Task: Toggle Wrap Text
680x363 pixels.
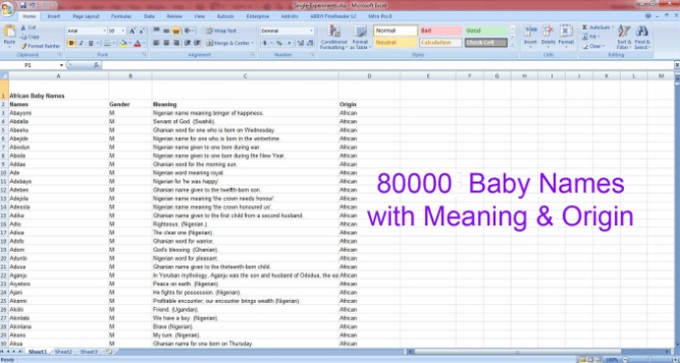Action: point(221,31)
